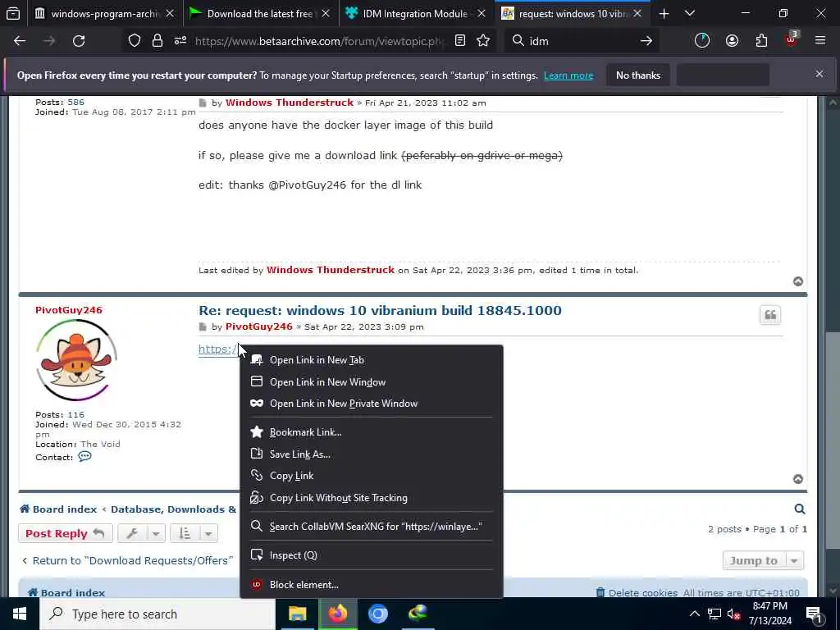This screenshot has height=630, width=840.
Task: Open the Firefox account icon
Action: coord(732,41)
